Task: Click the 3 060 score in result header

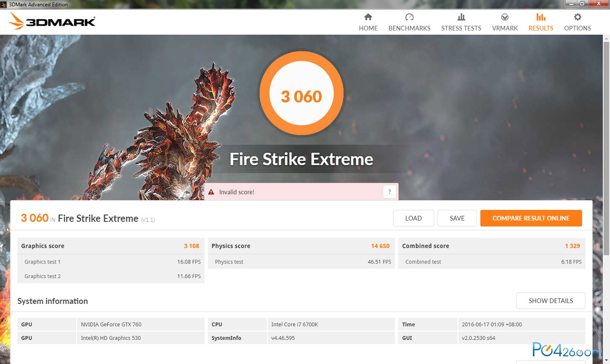Action: pyautogui.click(x=35, y=218)
